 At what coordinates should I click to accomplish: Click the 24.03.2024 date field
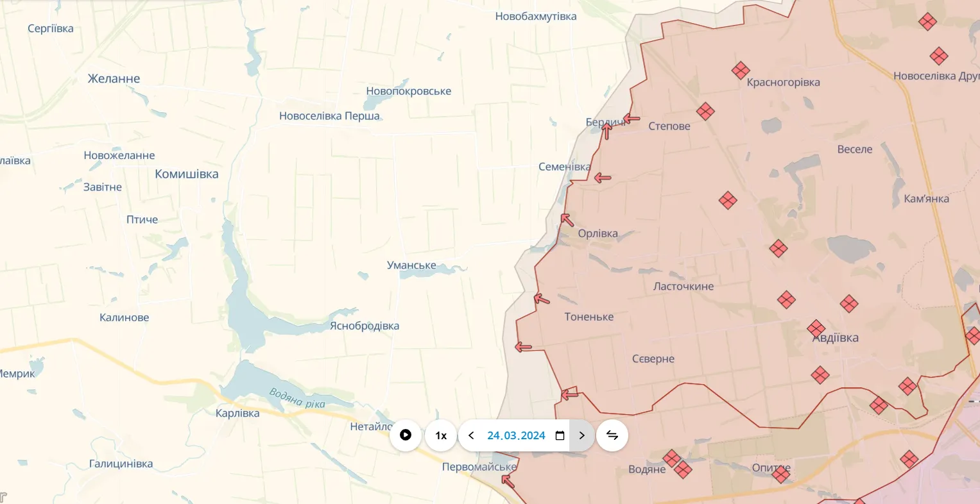point(515,435)
